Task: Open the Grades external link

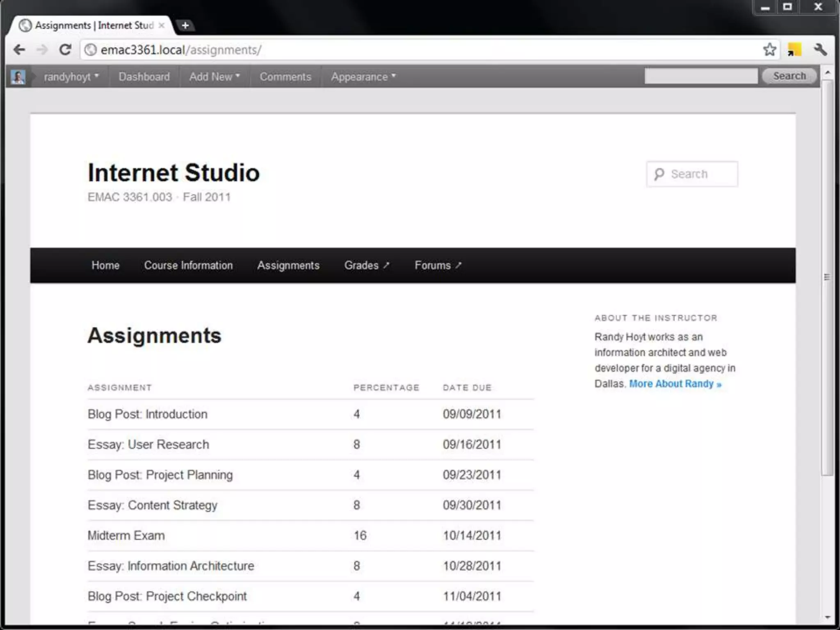Action: click(366, 265)
